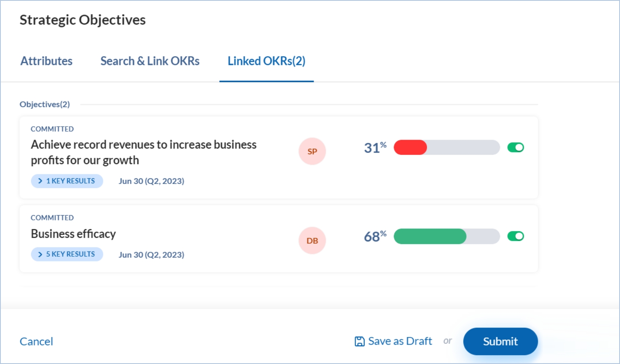Screen dimensions: 620x364
Task: Click the Business efficacy Jun 30 due date
Action: 151,255
